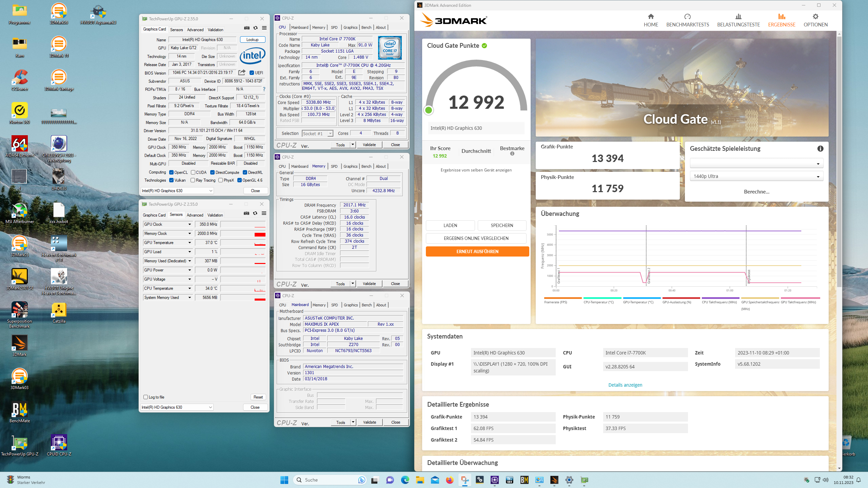This screenshot has height=488, width=868.
Task: Open MSI Afterburner desktop icon
Action: [20, 213]
